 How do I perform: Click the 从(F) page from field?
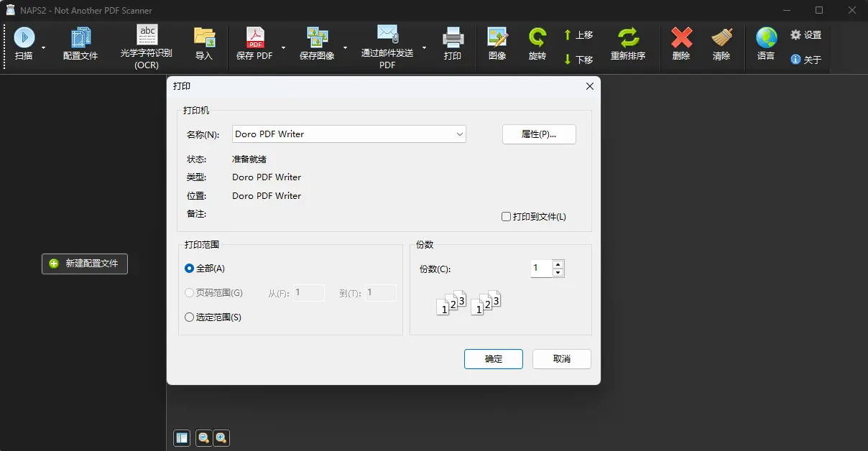click(x=308, y=293)
